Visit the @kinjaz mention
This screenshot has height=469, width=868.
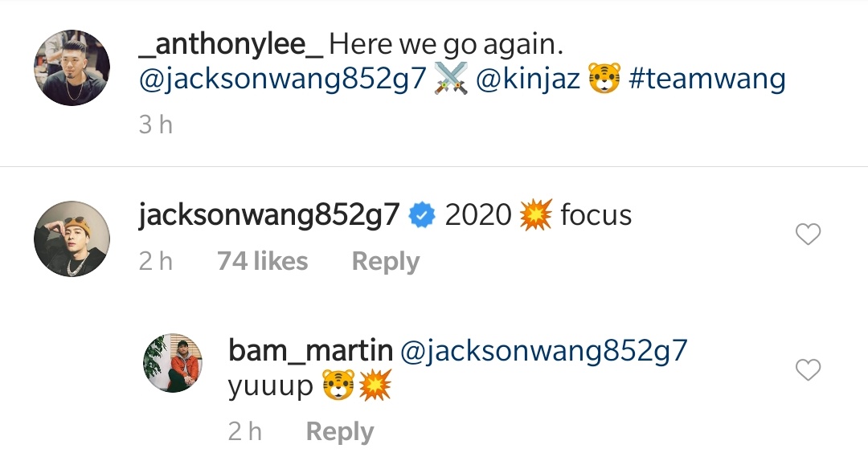[x=527, y=79]
